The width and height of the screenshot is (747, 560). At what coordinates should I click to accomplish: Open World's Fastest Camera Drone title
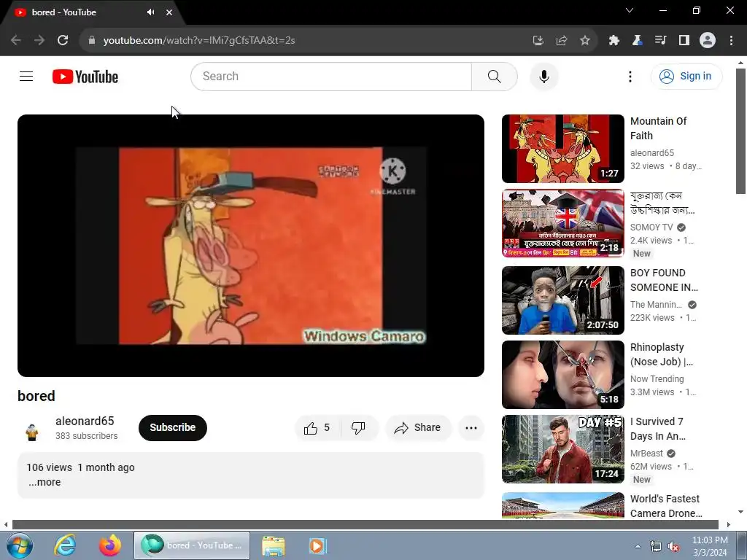(x=666, y=506)
